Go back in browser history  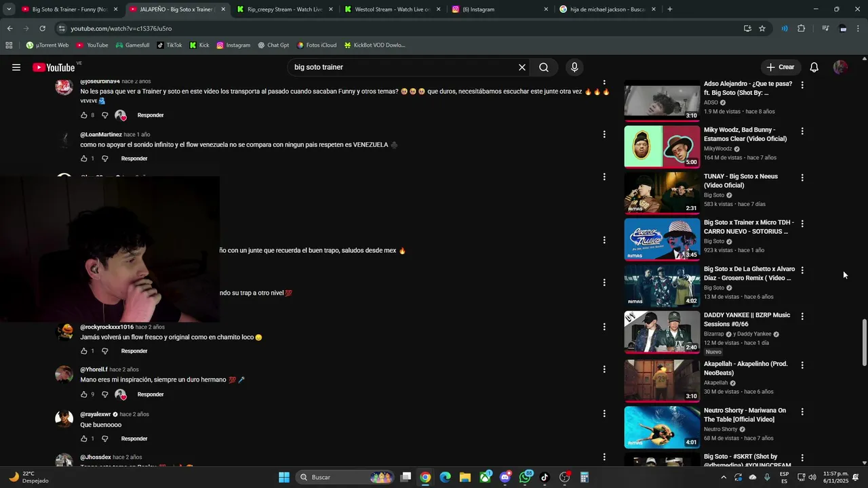tap(9, 28)
